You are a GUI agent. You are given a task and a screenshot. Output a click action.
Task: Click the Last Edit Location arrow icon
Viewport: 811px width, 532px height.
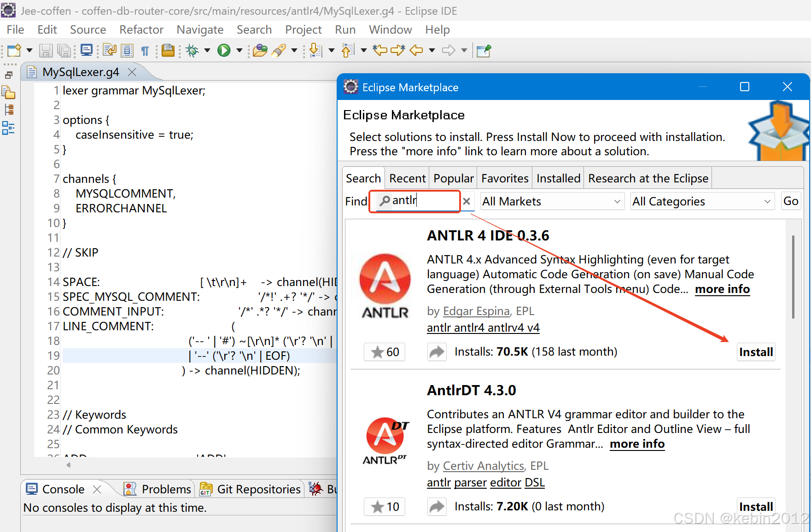[x=380, y=50]
